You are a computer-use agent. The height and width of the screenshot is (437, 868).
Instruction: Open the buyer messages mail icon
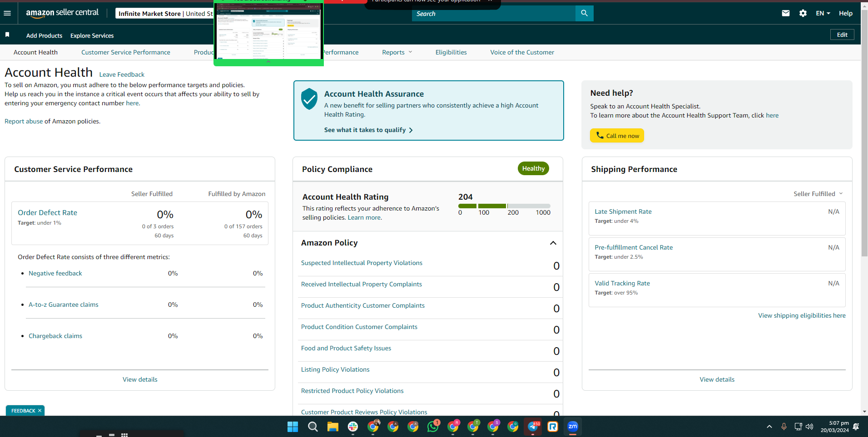(x=786, y=13)
